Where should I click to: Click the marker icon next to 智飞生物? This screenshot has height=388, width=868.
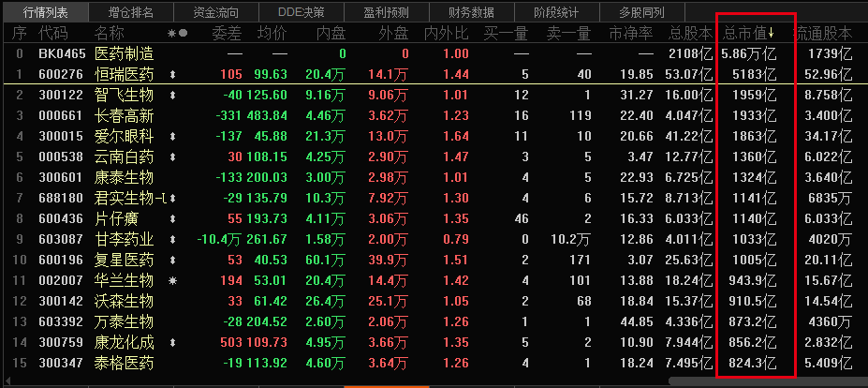171,95
